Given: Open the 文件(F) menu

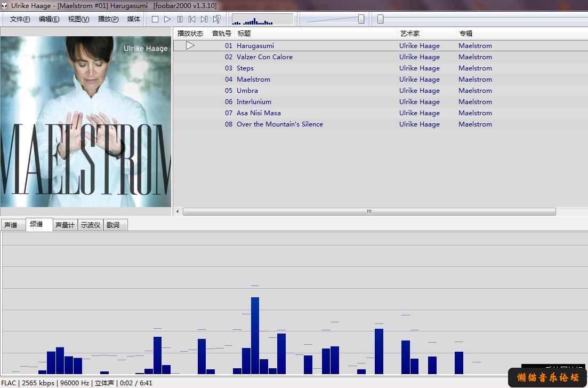Looking at the screenshot, I should [x=20, y=19].
